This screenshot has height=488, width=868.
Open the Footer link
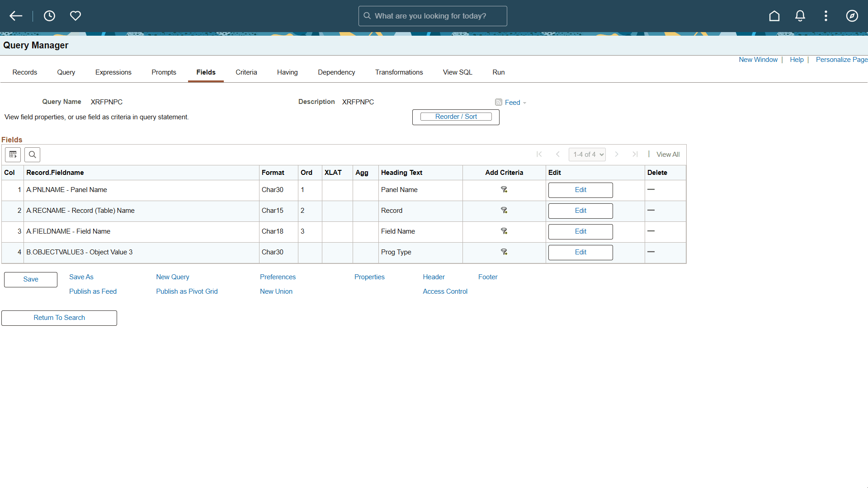488,277
